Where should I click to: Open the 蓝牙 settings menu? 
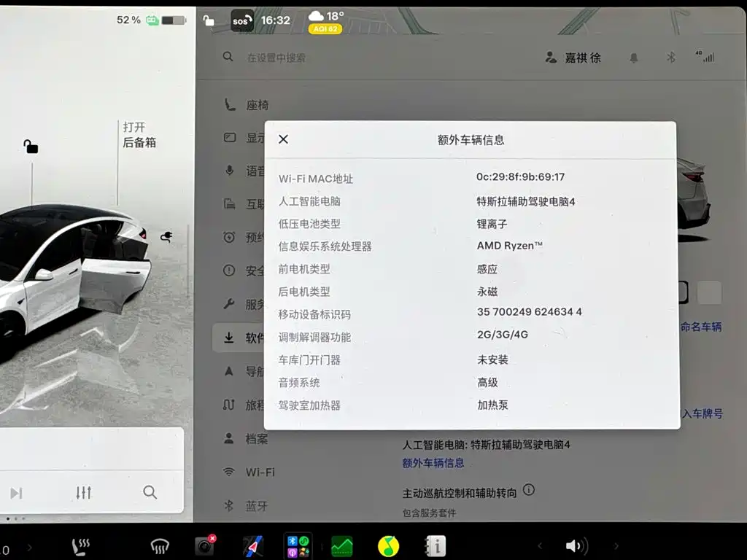tap(246, 506)
